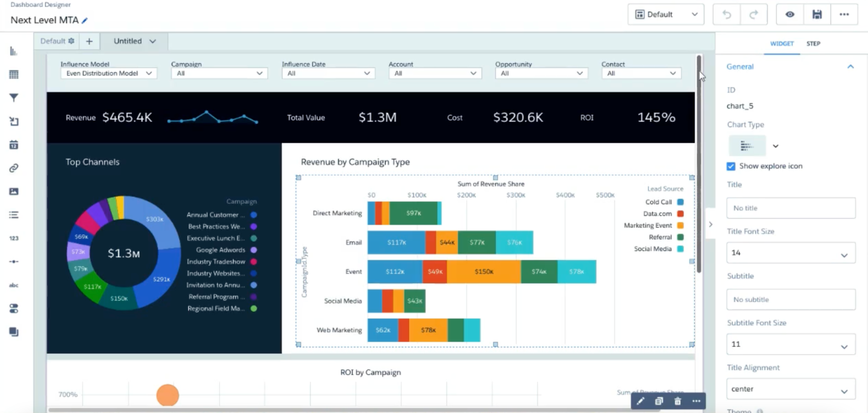Collapse the General section

pyautogui.click(x=850, y=67)
